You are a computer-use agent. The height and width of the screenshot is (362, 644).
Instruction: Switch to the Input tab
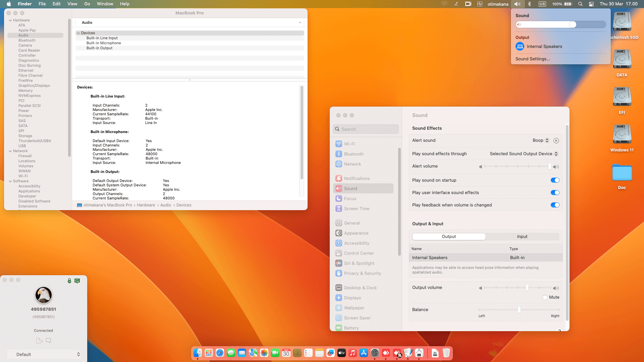tap(522, 236)
